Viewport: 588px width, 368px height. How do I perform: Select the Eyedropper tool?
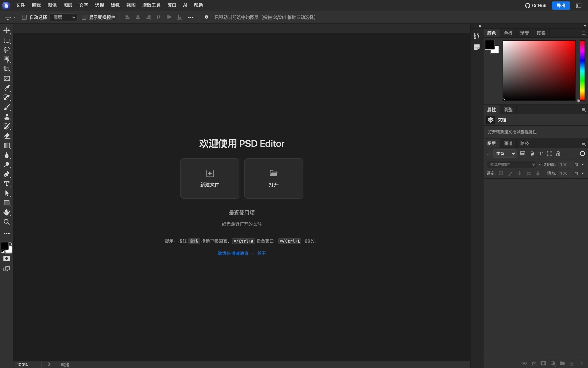click(x=7, y=88)
